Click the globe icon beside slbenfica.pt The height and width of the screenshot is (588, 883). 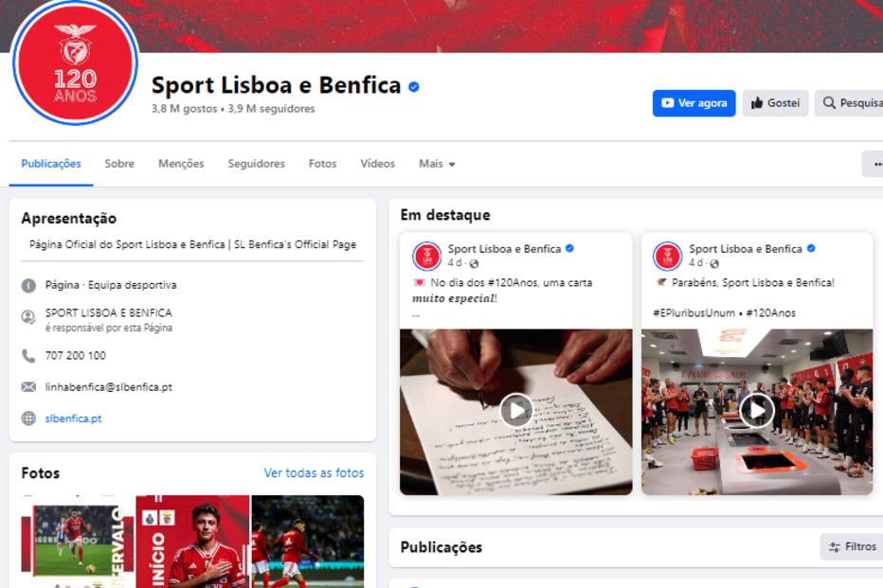pos(28,416)
